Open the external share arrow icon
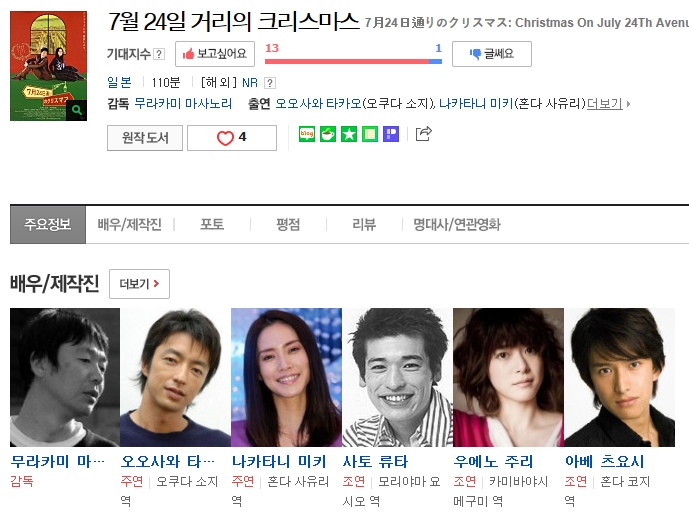The width and height of the screenshot is (689, 528). (x=424, y=134)
